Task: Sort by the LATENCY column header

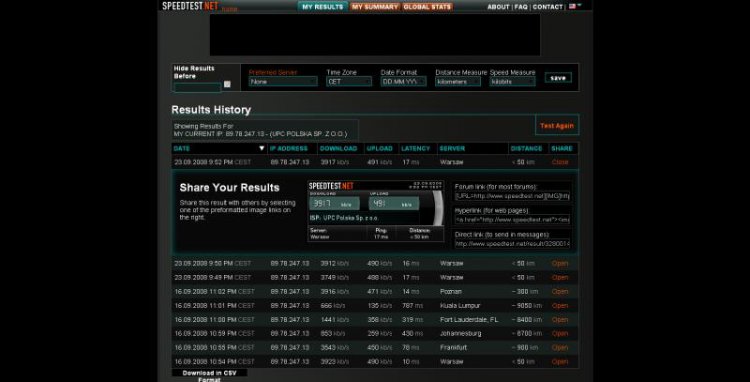Action: click(x=416, y=149)
